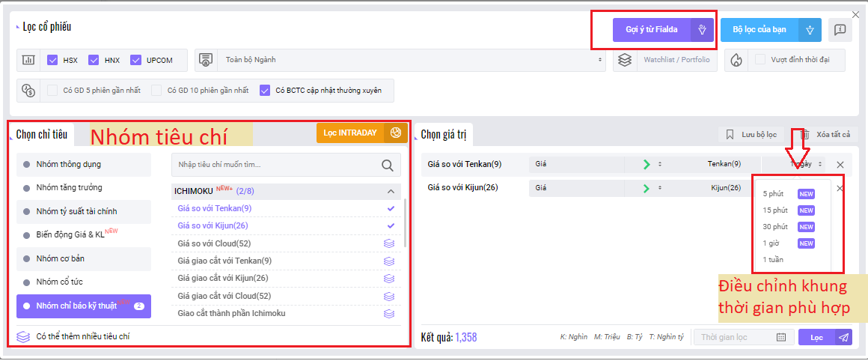The height and width of the screenshot is (361, 868).
Task: Click the criteria list vertical scrollbar
Action: coord(406,223)
